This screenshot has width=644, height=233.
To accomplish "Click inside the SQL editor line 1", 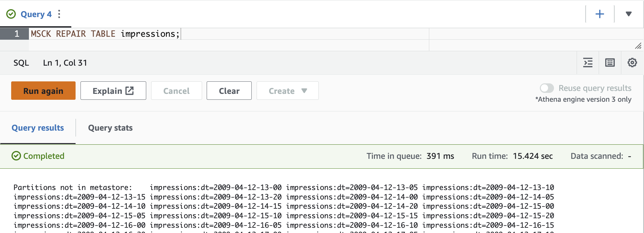I will tap(263, 34).
